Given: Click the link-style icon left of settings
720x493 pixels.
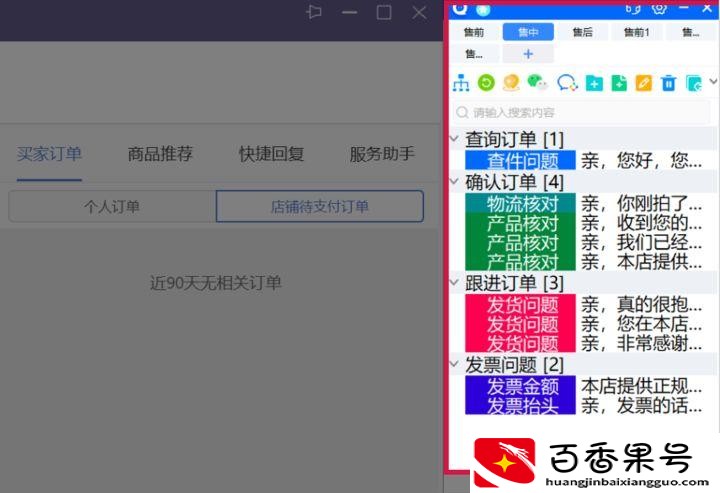Looking at the screenshot, I should click(633, 8).
